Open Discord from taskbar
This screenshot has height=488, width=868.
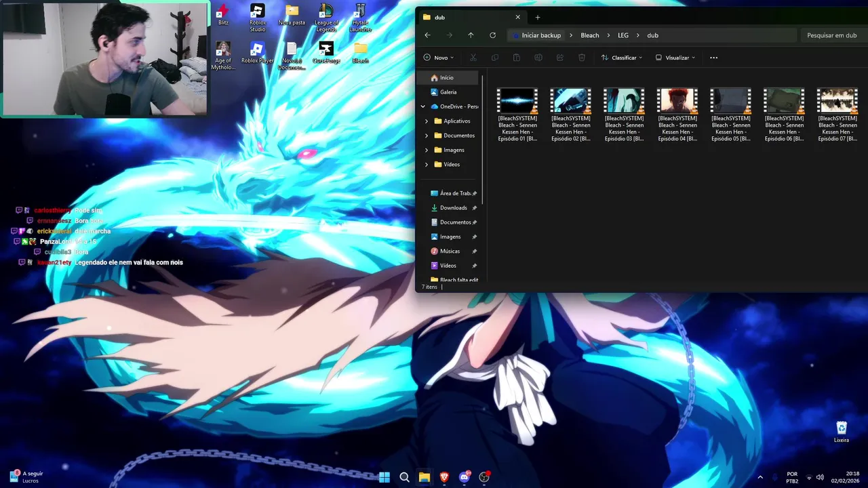(465, 477)
